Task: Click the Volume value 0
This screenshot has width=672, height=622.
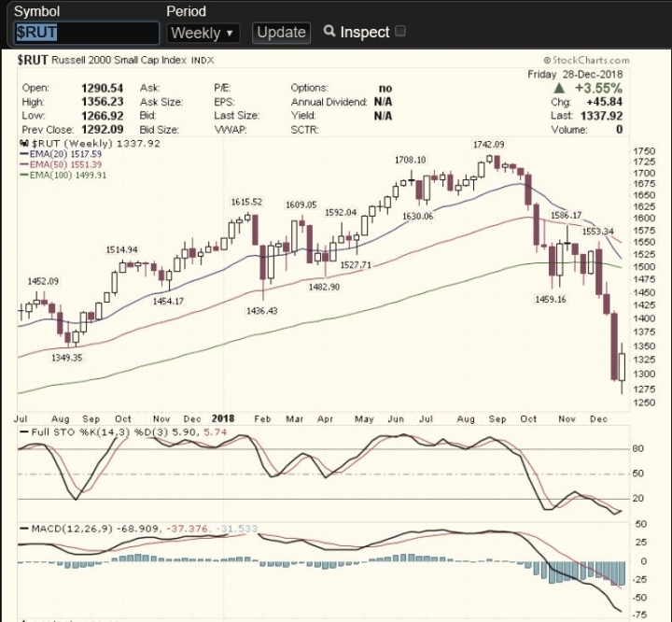Action: point(620,130)
